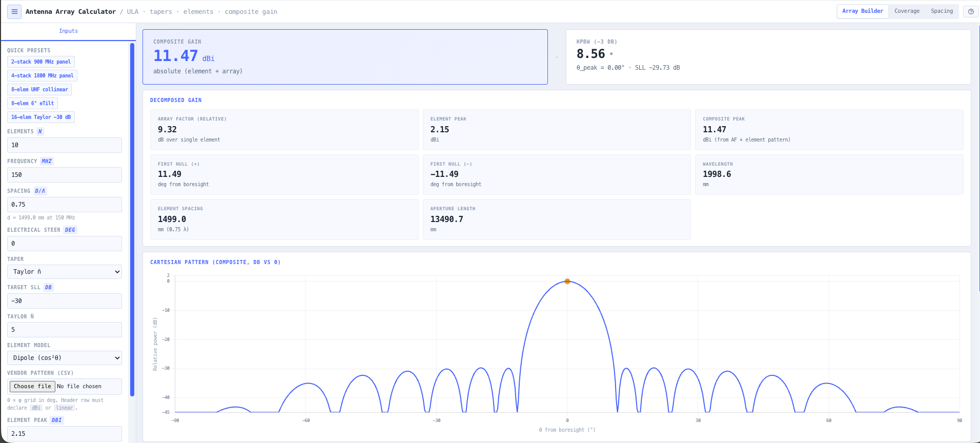Screen dimensions: 980x443
Task: Focus the Target SLL input field
Action: pos(65,301)
